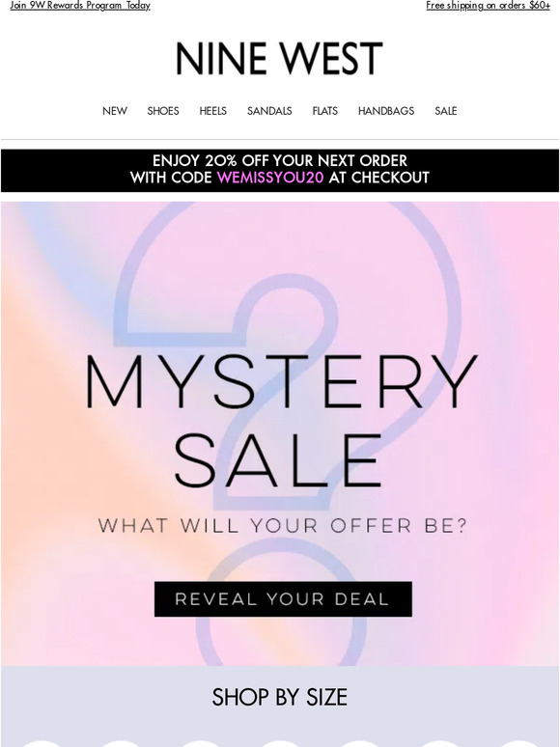
Task: Click the Free shipping on orders $60+ link
Action: tap(488, 6)
